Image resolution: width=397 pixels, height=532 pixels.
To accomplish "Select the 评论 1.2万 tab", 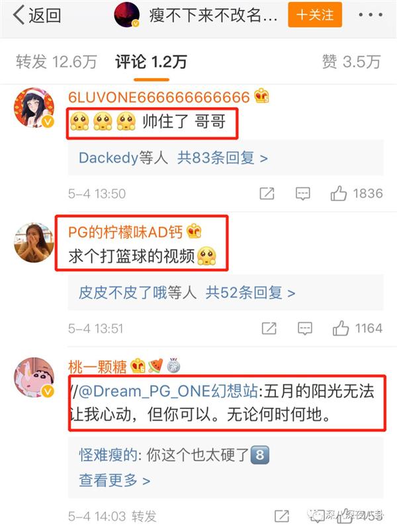I will pyautogui.click(x=151, y=62).
